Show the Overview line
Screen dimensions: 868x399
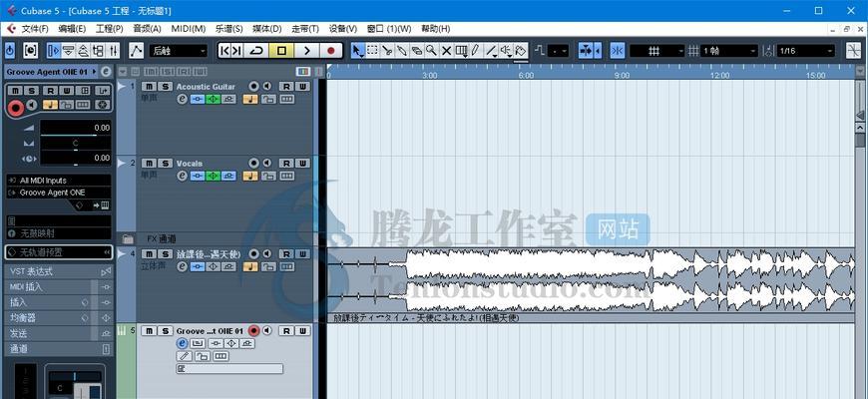click(83, 51)
